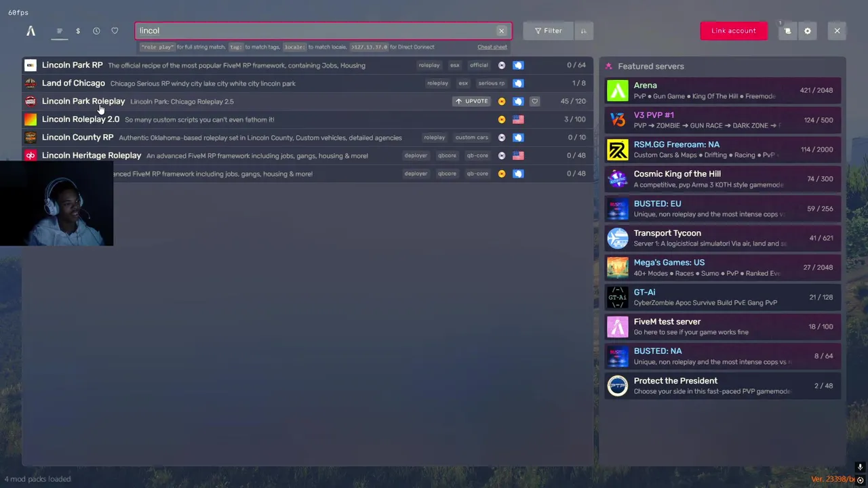Open the history clock tab

[96, 30]
